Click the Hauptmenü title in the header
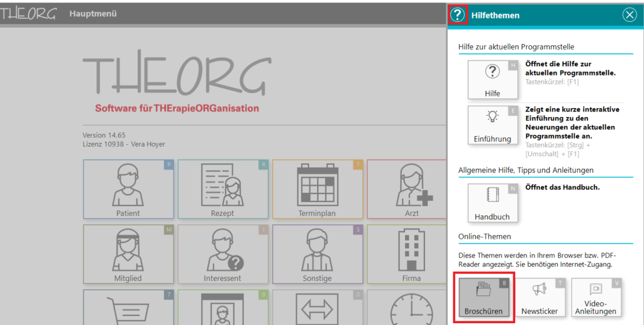Viewport: 644px width, 325px height. pyautogui.click(x=93, y=14)
